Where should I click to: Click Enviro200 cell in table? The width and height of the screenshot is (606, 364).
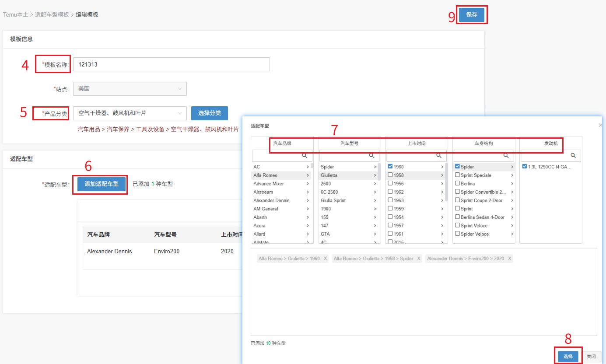coord(167,252)
